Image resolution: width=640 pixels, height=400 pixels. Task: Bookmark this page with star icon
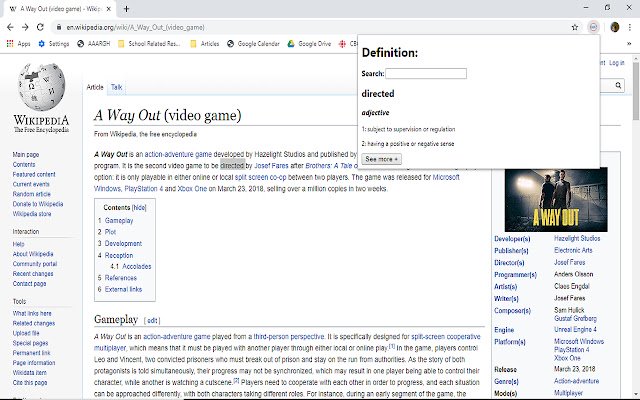tap(575, 27)
